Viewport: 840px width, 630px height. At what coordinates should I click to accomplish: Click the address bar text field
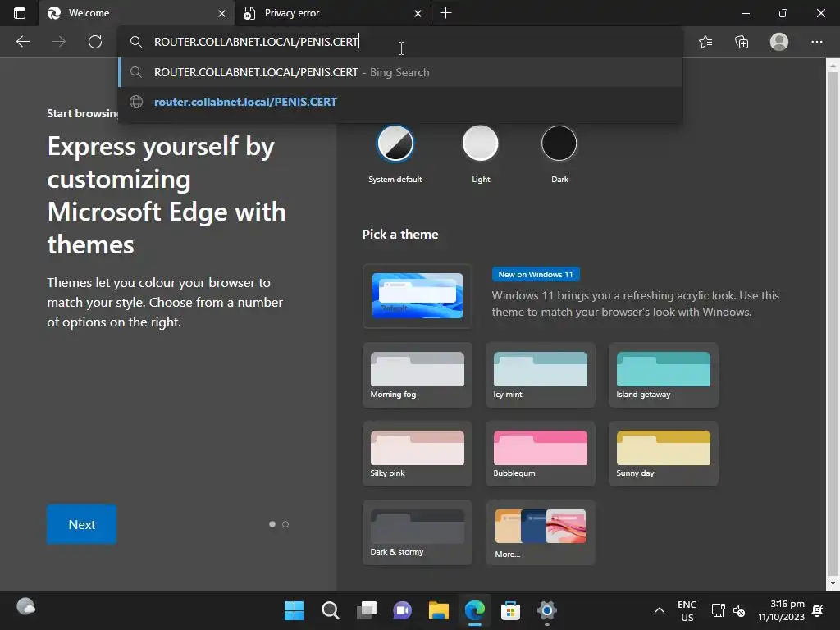pyautogui.click(x=399, y=42)
